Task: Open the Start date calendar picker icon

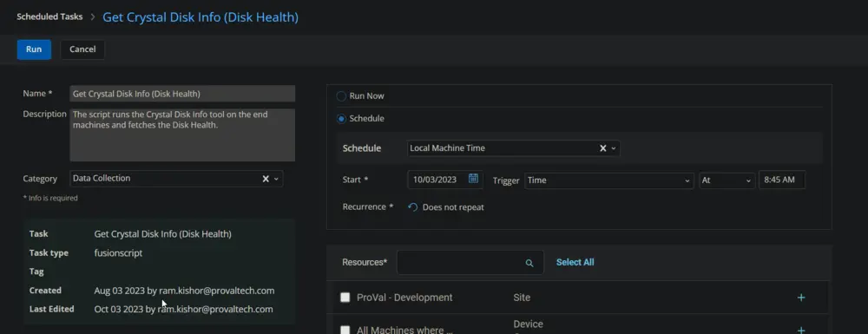Action: click(473, 178)
